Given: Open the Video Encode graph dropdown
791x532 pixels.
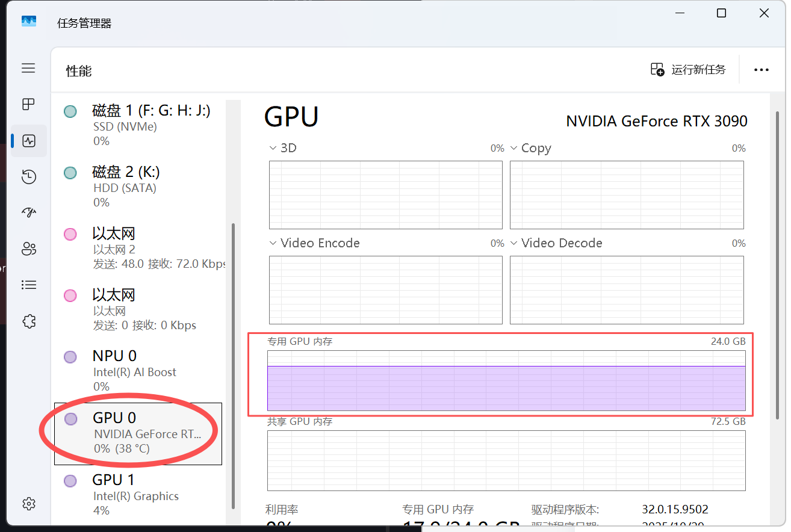Looking at the screenshot, I should 314,243.
